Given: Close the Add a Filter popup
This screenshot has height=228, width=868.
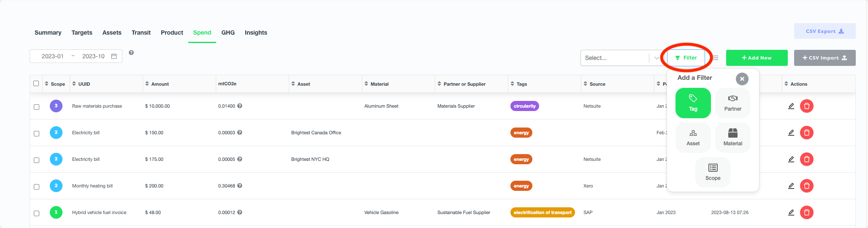Looking at the screenshot, I should click(742, 79).
